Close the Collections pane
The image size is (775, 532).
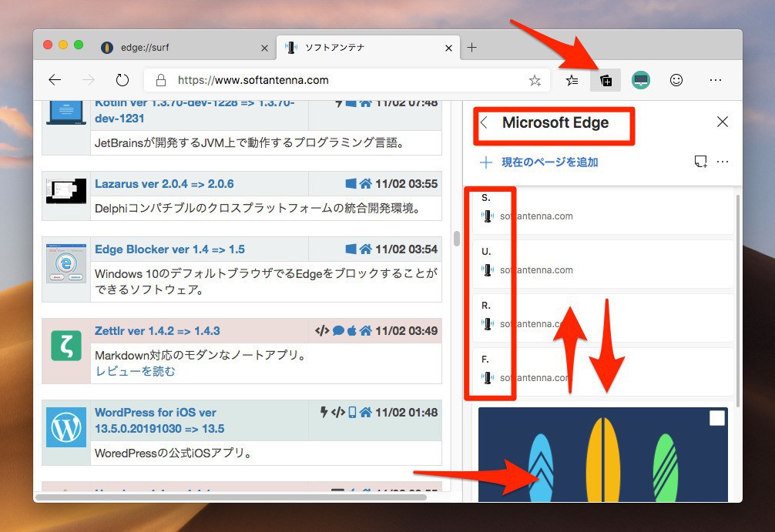[722, 122]
